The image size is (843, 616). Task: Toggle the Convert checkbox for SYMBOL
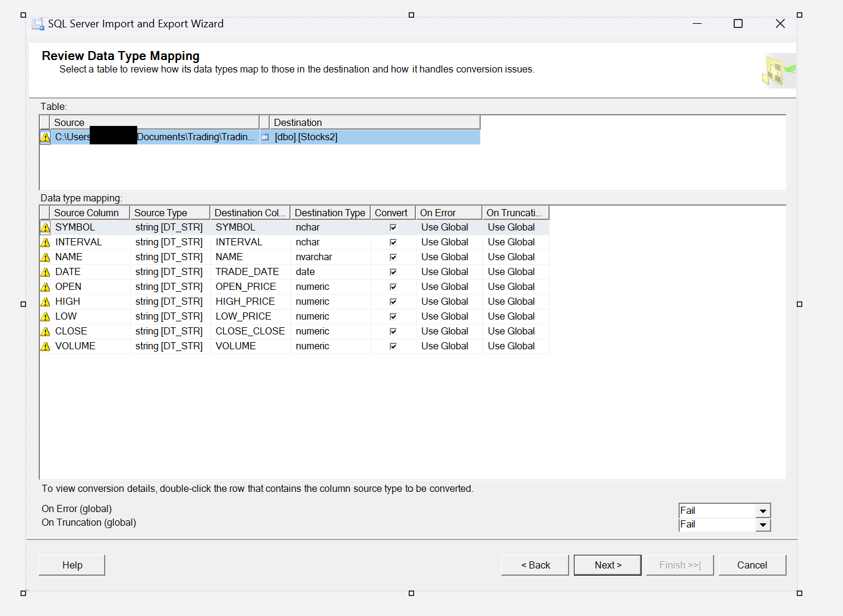393,228
